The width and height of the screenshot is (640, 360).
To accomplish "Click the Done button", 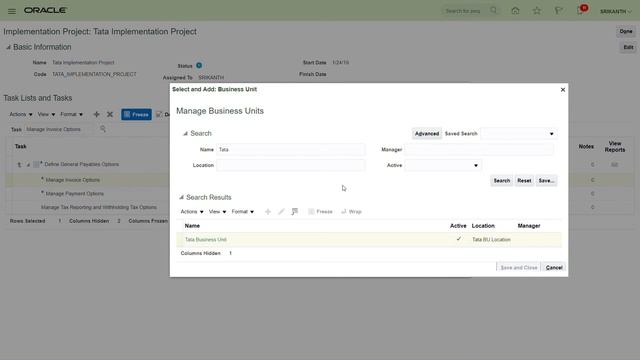I will [x=626, y=31].
